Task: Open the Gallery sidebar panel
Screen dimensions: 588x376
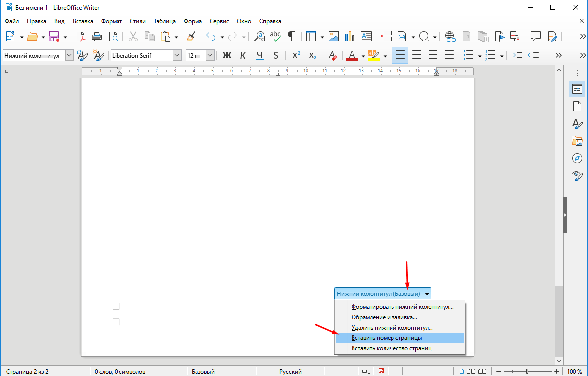Action: coord(577,141)
